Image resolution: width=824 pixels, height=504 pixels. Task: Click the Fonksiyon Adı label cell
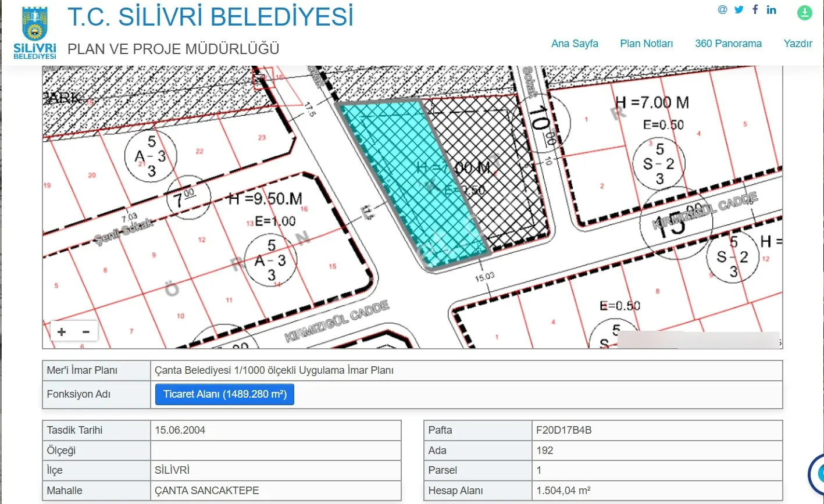click(97, 394)
